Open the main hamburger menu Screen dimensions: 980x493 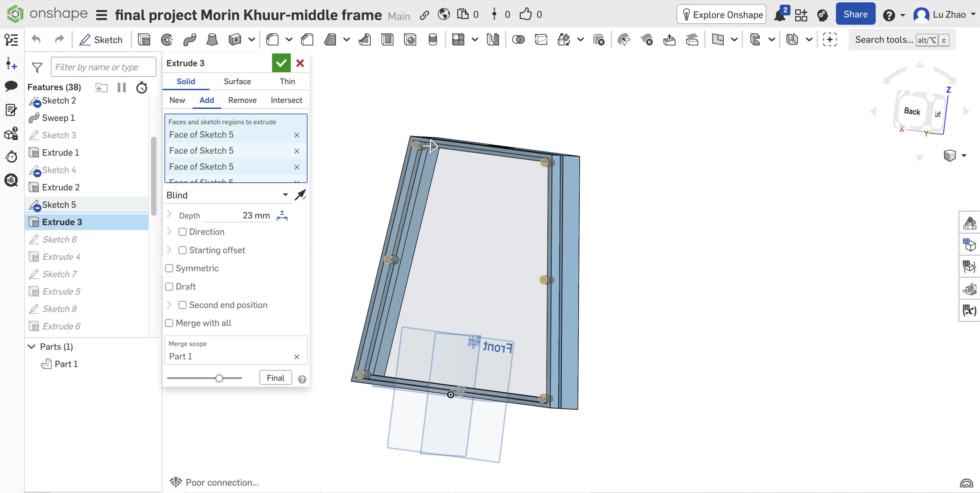click(x=102, y=15)
